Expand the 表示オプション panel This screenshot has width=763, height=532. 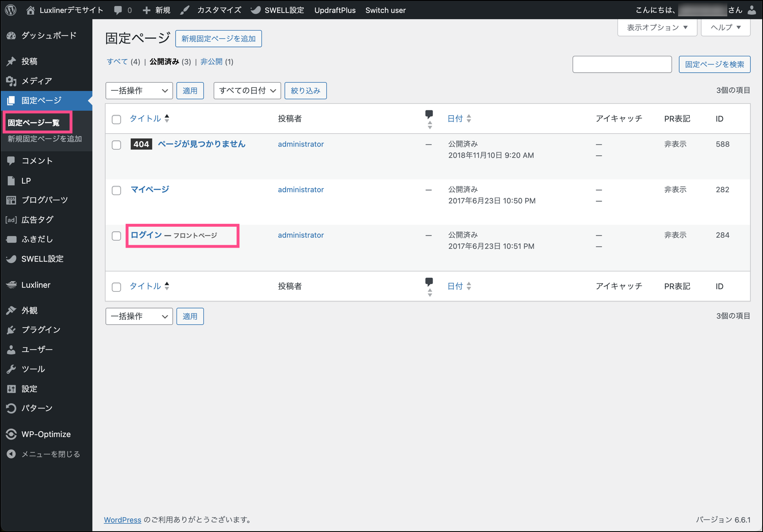point(657,27)
